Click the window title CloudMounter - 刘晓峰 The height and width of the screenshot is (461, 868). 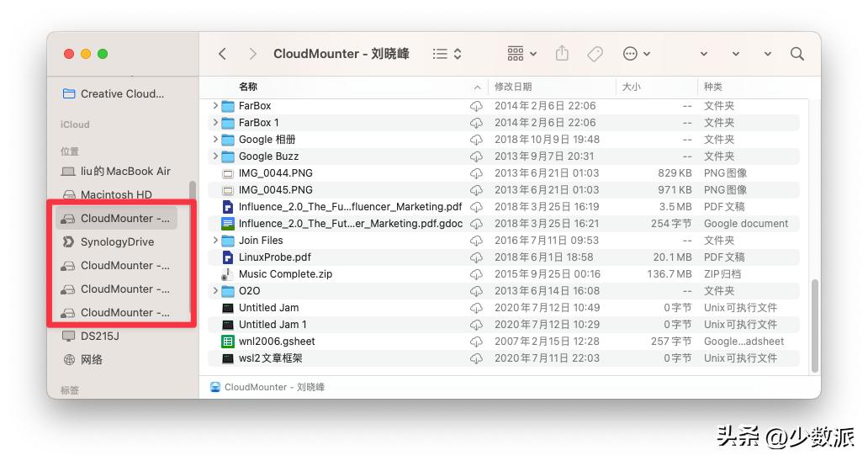[341, 54]
